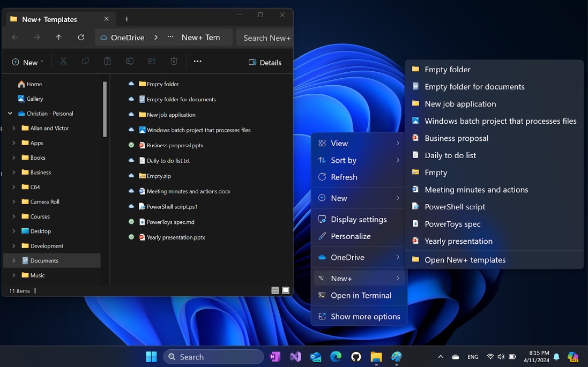This screenshot has width=588, height=367.
Task: Launch Microsoft Edge from the taskbar
Action: [336, 356]
